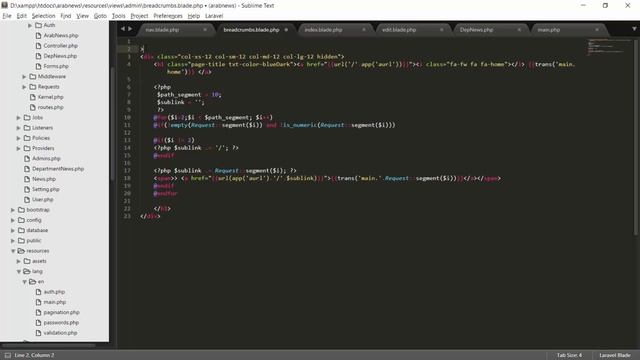This screenshot has height=360, width=640.
Task: Expand the Policies folder arrow
Action: point(18,138)
